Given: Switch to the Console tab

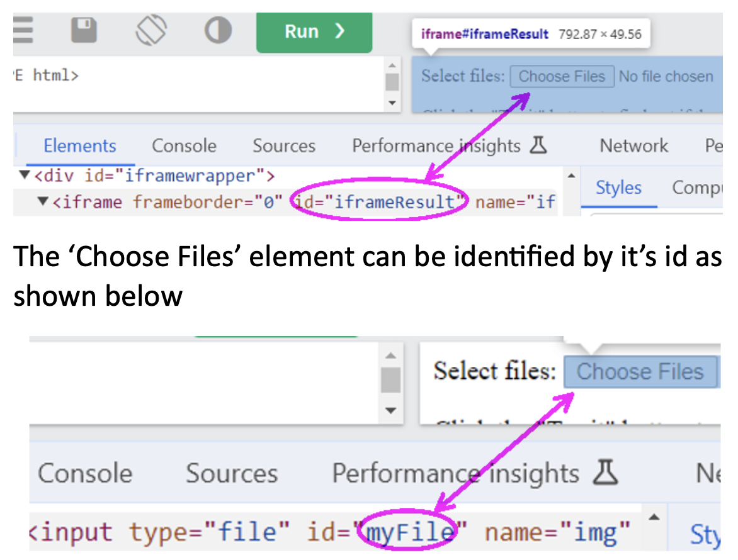Looking at the screenshot, I should pyautogui.click(x=184, y=145).
